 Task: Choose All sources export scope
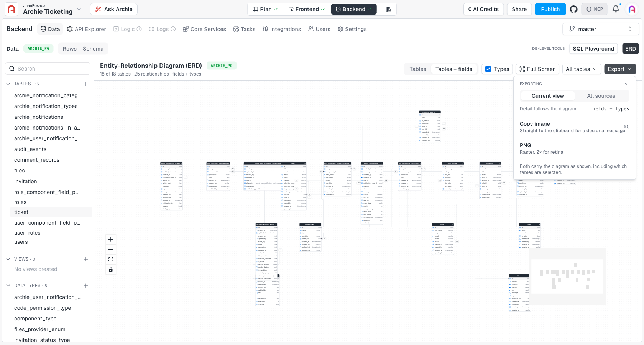pos(601,96)
